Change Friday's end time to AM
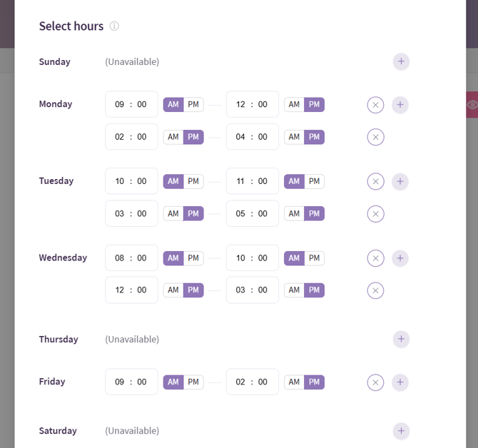This screenshot has width=478, height=448. 294,382
